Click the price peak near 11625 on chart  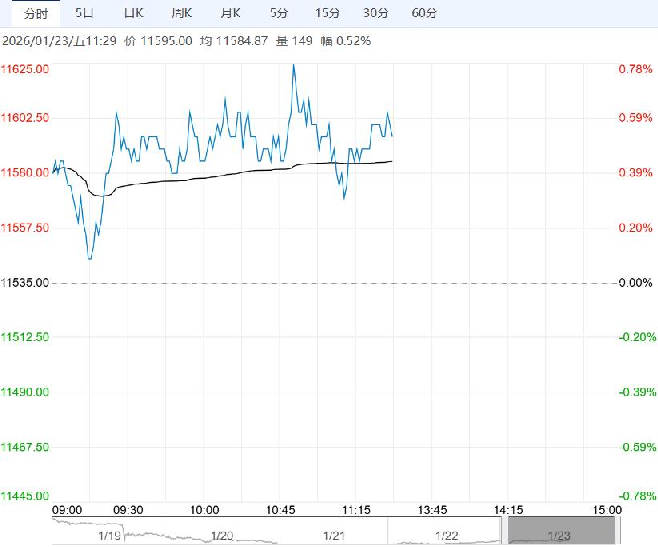(x=293, y=66)
